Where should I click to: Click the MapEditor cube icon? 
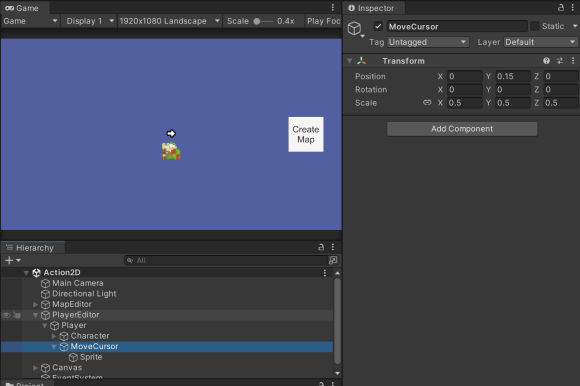(45, 305)
